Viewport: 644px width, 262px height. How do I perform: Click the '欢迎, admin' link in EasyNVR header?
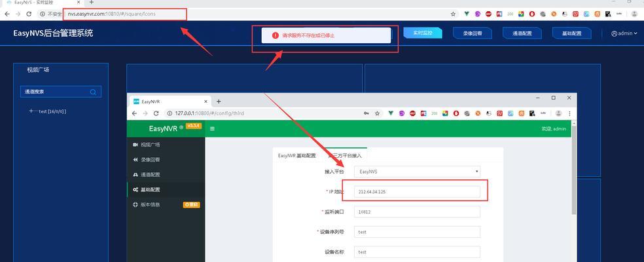tap(554, 129)
